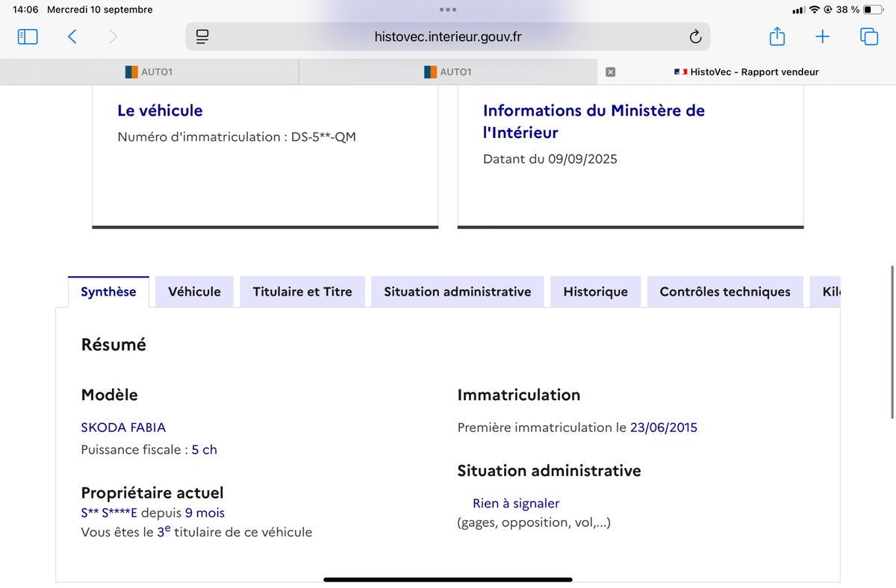Screen dimensions: 896x588
Task: Switch to the first AUTO1 tab
Action: 149,72
